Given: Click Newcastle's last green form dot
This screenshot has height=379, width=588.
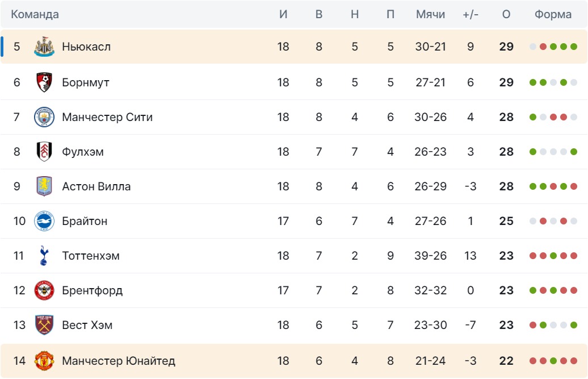Looking at the screenshot, I should point(574,47).
